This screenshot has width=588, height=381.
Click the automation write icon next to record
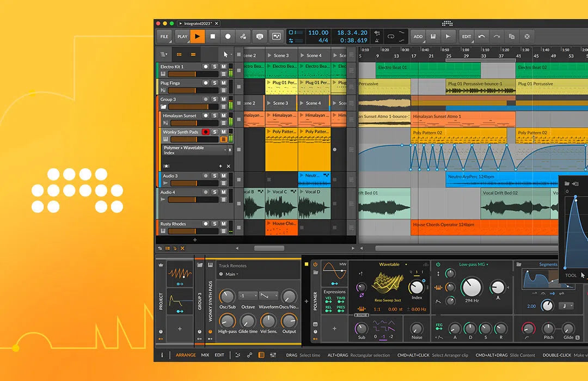(243, 36)
